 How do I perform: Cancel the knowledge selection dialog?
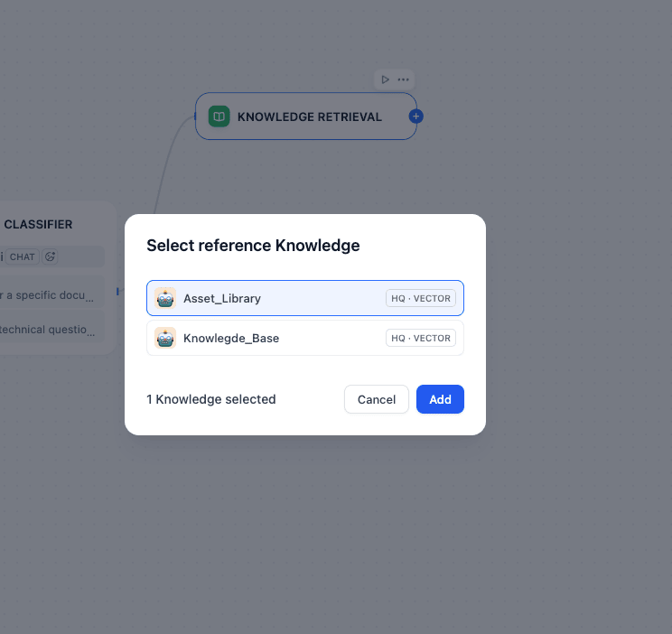coord(377,399)
